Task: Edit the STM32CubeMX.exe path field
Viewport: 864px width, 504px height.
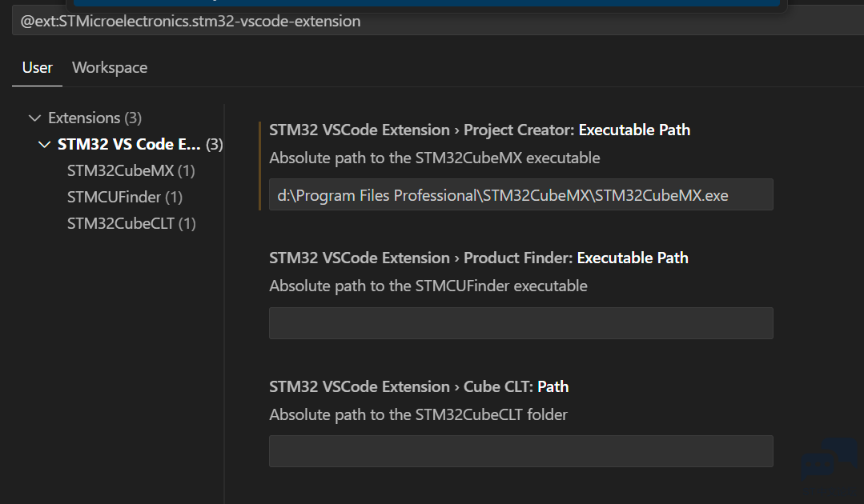Action: (520, 194)
